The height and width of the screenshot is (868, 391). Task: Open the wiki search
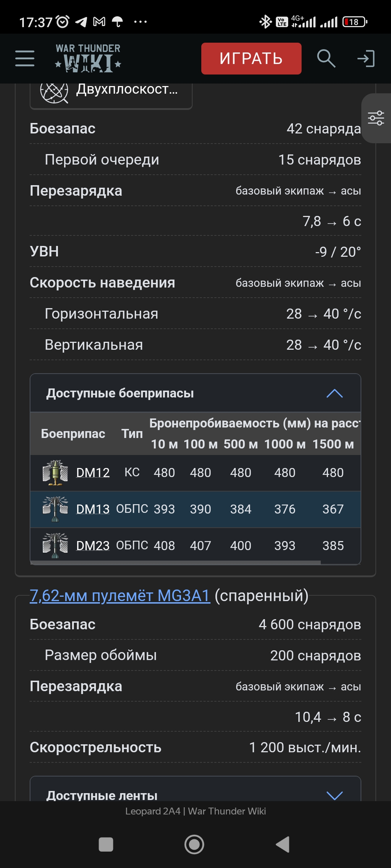[x=326, y=59]
